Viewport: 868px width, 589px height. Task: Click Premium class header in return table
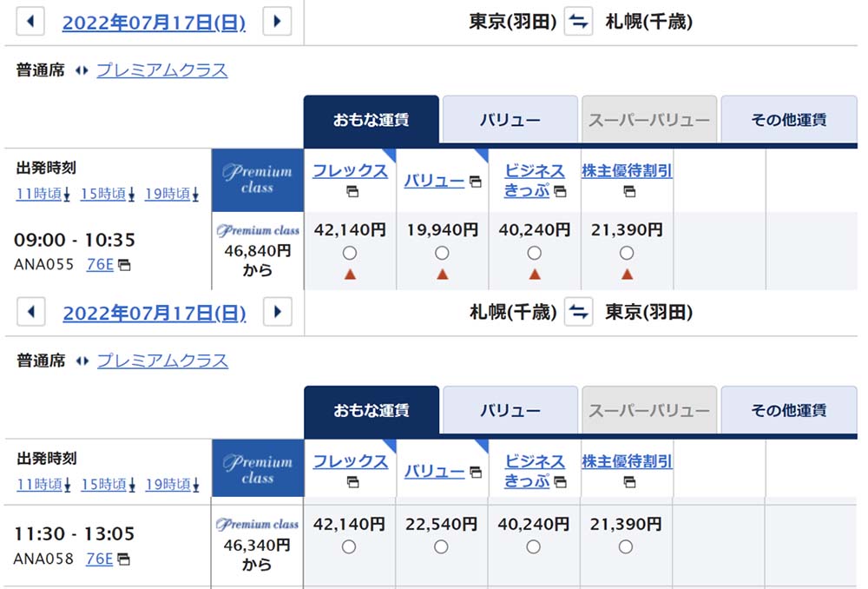coord(258,469)
